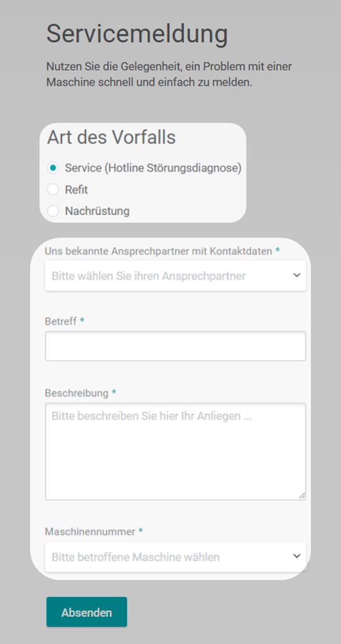Click the "Art des Vorfalls" section heading

click(x=111, y=137)
